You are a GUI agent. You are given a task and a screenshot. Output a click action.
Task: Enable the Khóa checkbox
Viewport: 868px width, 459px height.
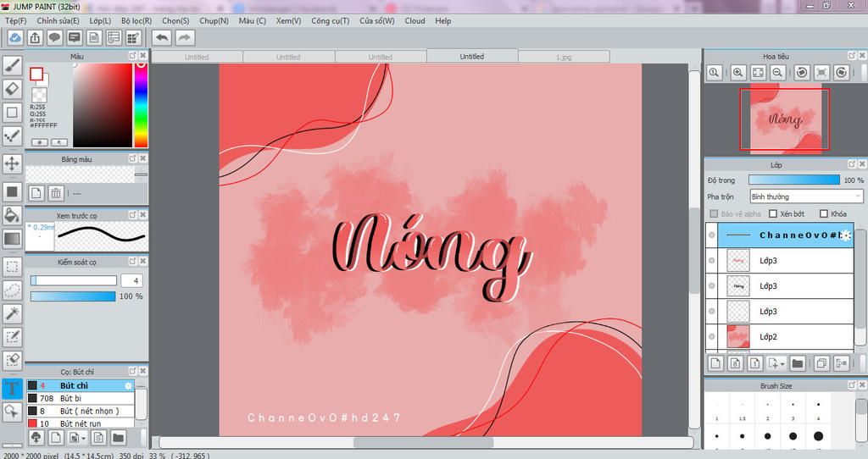[824, 213]
